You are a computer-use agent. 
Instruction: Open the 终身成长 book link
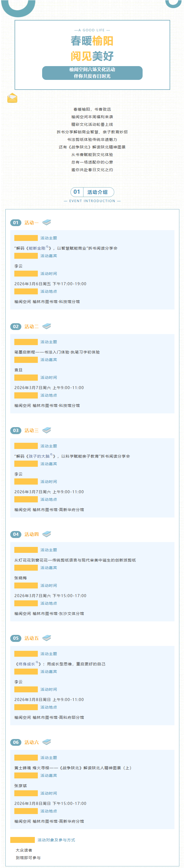tap(27, 664)
